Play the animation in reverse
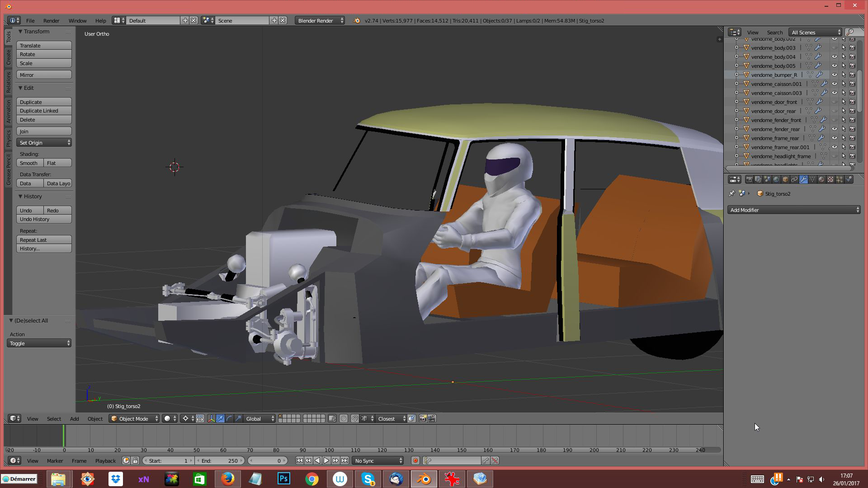 tap(317, 460)
